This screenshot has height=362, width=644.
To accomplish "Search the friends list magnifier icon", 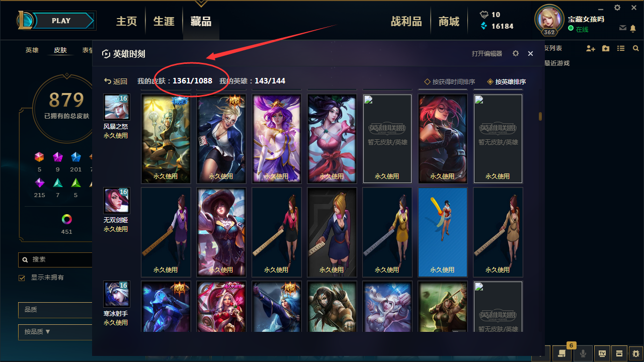I will click(x=636, y=48).
